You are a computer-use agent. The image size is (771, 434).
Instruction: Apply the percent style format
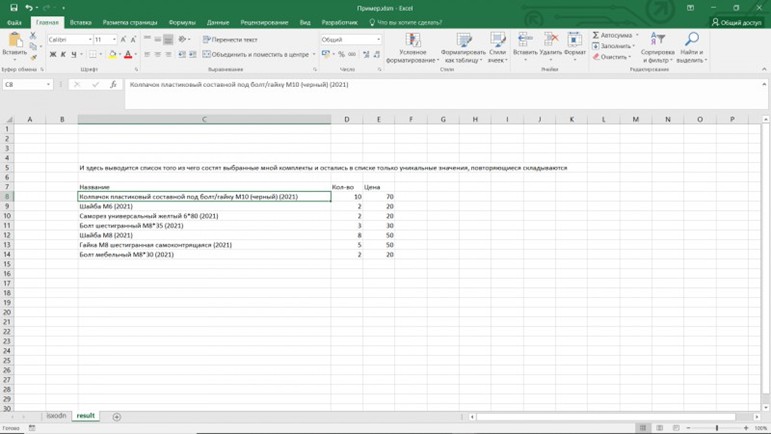pyautogui.click(x=341, y=55)
